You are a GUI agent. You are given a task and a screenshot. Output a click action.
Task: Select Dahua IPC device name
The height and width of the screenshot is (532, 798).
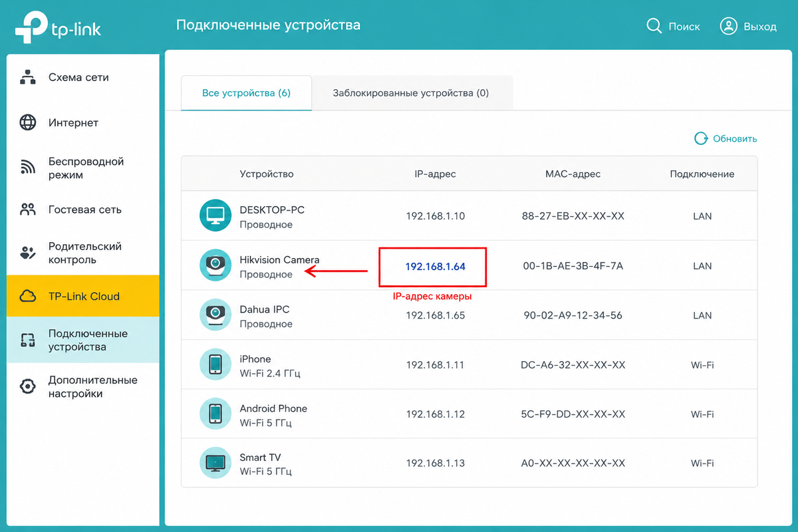(x=265, y=309)
